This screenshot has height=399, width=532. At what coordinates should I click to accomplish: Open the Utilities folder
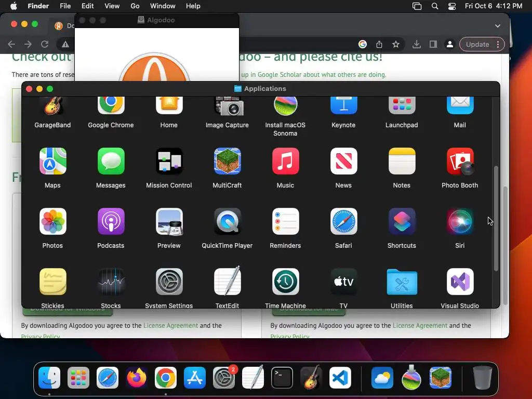[402, 282]
